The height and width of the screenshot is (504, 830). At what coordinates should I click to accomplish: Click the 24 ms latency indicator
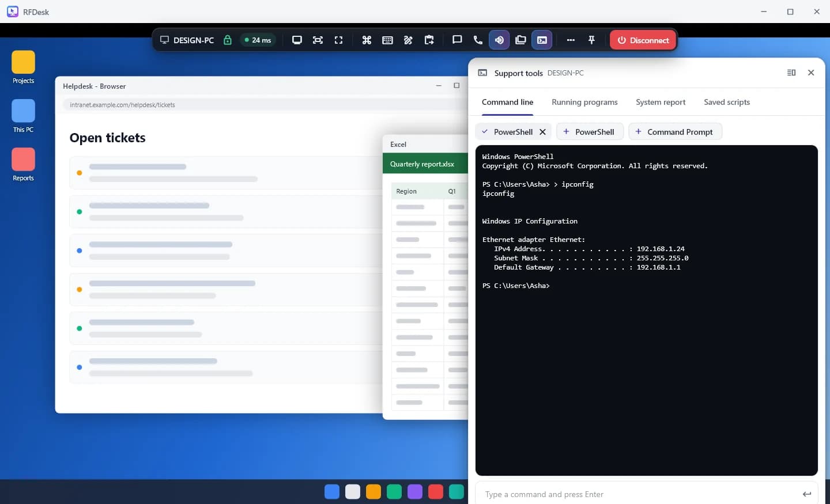click(x=258, y=40)
